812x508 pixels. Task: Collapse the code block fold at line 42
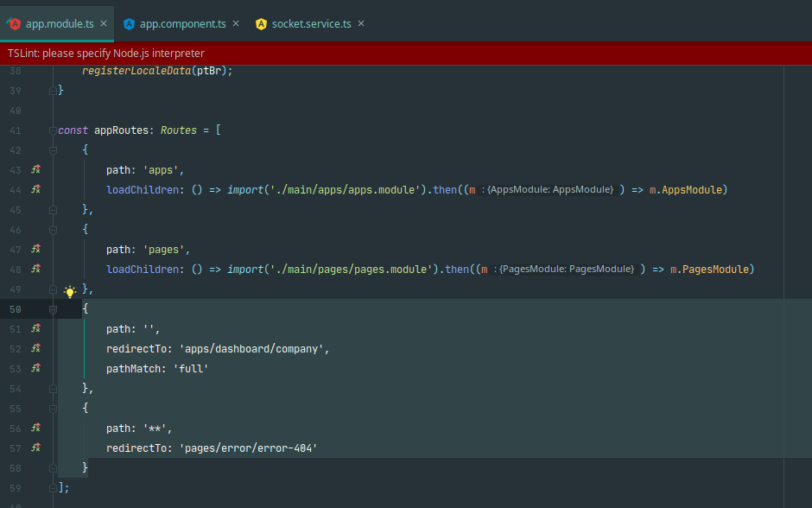point(53,150)
